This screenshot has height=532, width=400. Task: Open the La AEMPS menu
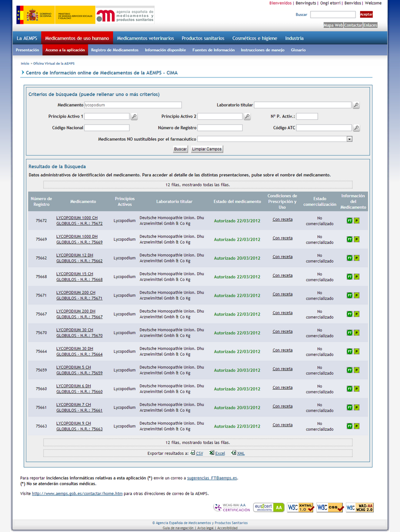27,38
